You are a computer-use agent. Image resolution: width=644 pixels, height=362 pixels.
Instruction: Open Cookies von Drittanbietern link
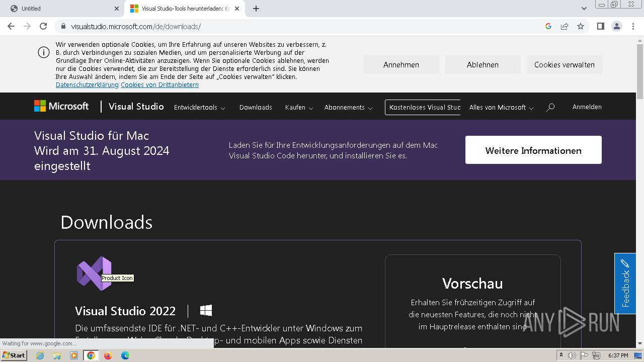tap(159, 85)
